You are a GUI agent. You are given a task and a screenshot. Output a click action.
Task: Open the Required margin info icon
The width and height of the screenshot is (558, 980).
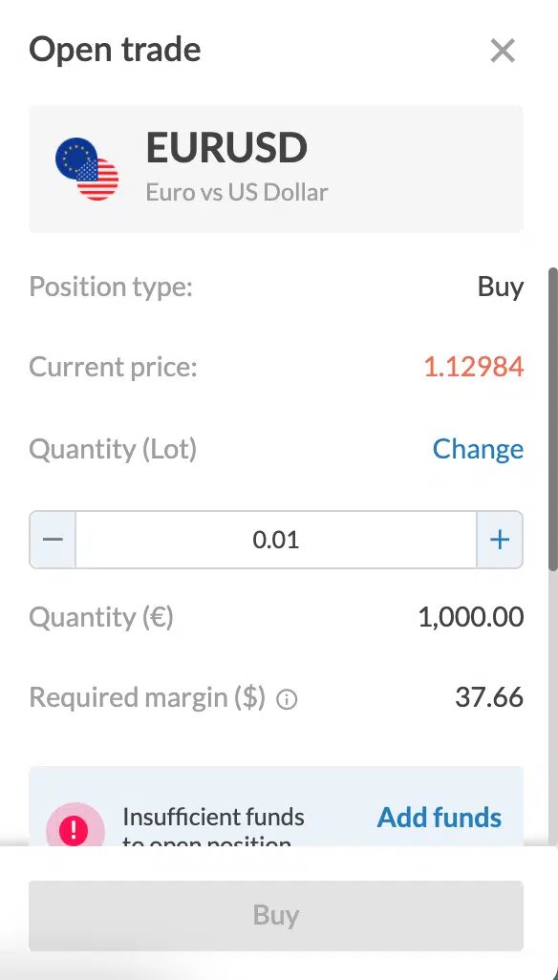[x=287, y=700]
